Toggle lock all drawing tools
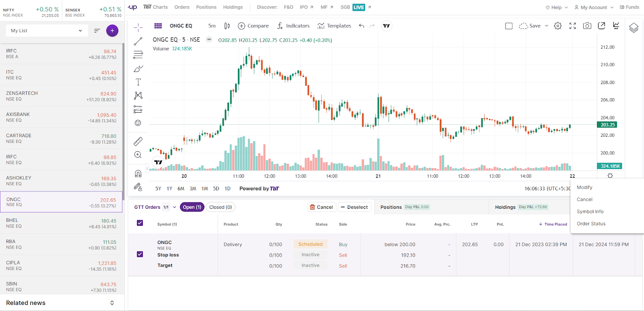644x311 pixels. pos(138,187)
